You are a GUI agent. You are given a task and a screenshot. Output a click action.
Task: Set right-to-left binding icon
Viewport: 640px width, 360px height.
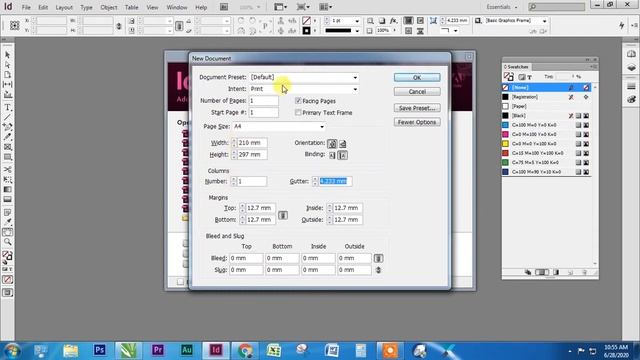pos(342,155)
